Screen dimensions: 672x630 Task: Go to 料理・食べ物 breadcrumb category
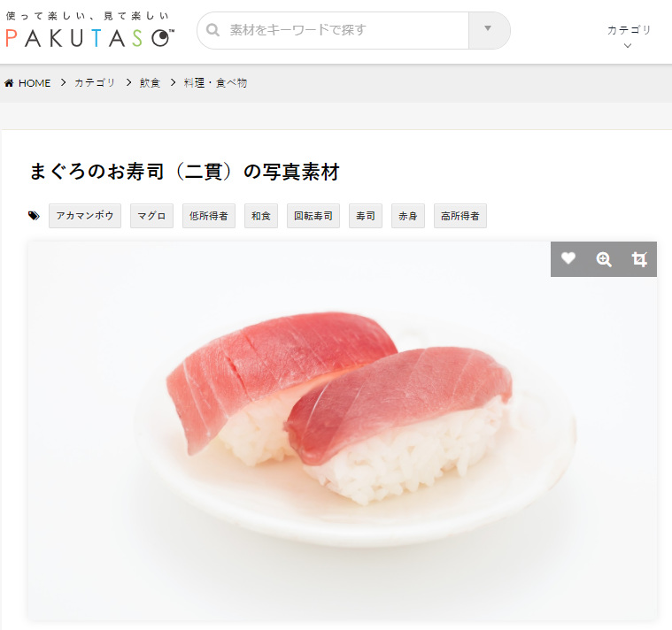215,82
